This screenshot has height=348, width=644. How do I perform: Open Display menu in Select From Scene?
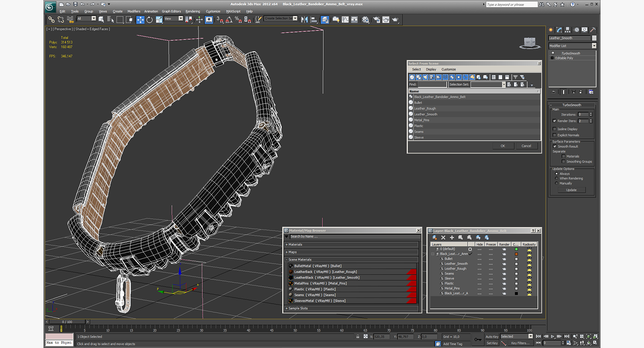[x=431, y=69]
